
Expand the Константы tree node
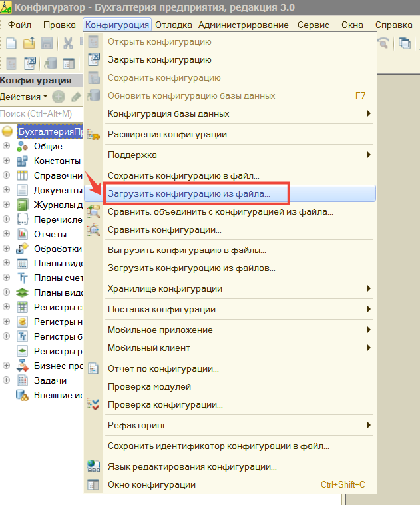pyautogui.click(x=6, y=161)
